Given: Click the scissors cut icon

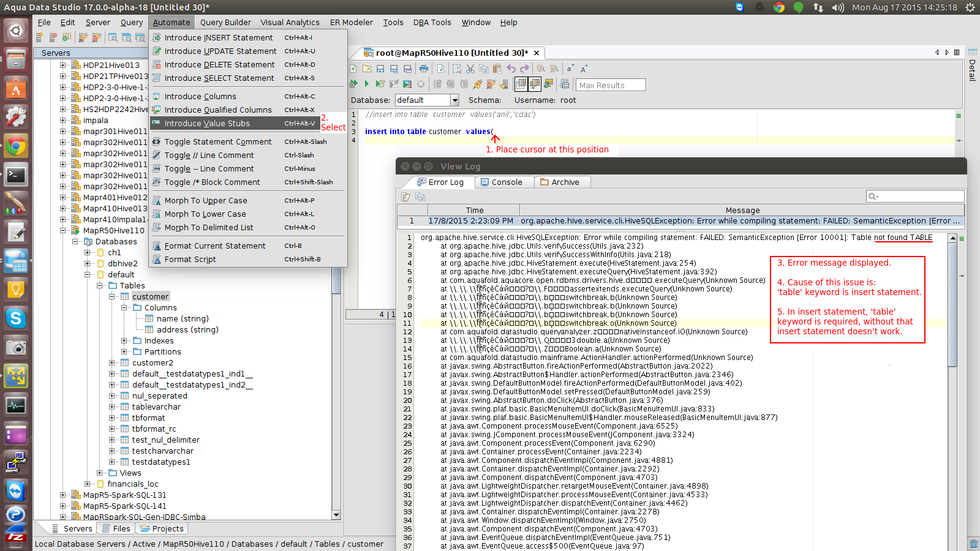Looking at the screenshot, I should (470, 69).
